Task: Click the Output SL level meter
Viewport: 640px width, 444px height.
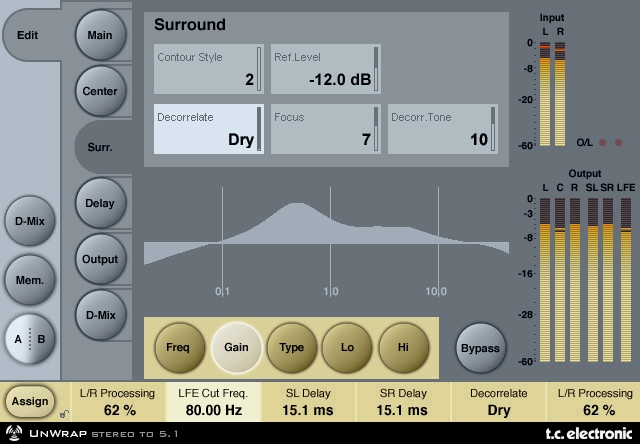Action: [593, 280]
